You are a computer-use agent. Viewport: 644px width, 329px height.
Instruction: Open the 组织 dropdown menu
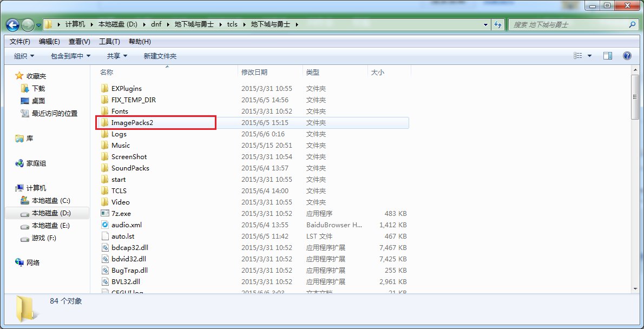[22, 55]
